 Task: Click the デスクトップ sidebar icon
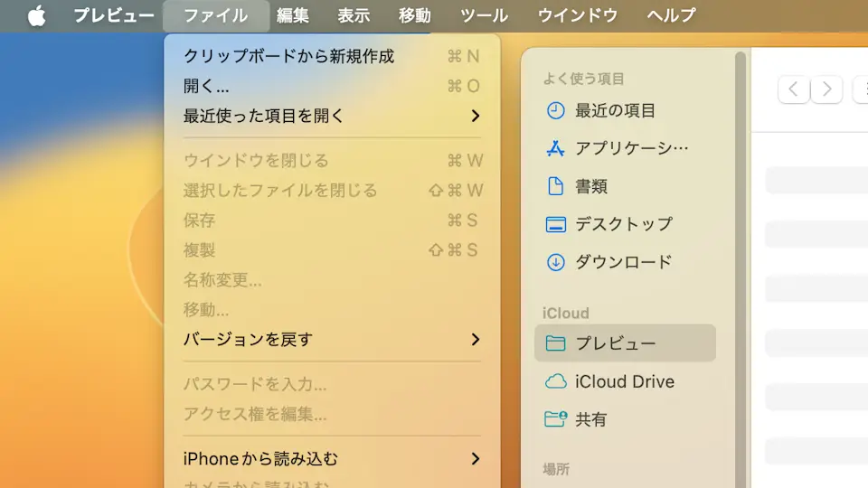click(x=556, y=224)
